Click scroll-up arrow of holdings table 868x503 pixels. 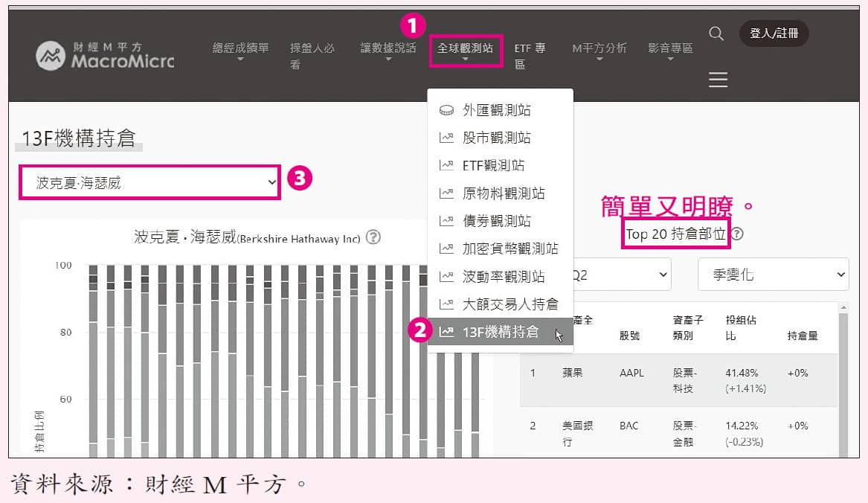(x=843, y=307)
